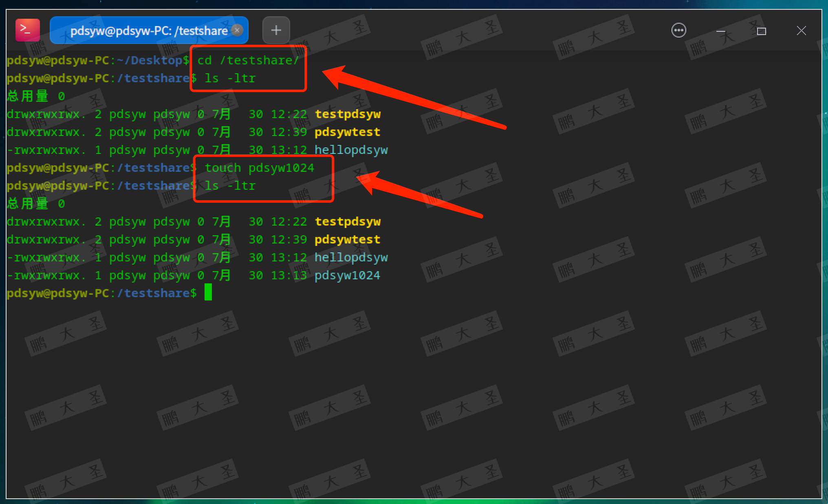
Task: Click the ~/Desktop prompt path text
Action: tap(150, 60)
